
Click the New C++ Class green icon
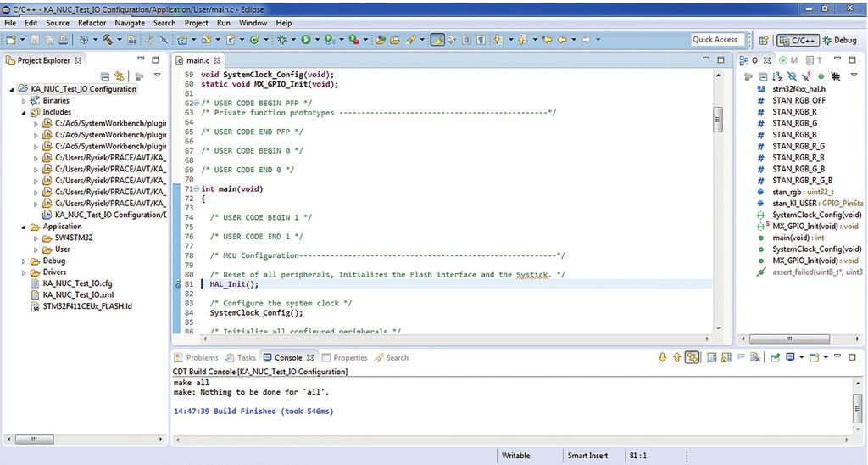[x=254, y=40]
